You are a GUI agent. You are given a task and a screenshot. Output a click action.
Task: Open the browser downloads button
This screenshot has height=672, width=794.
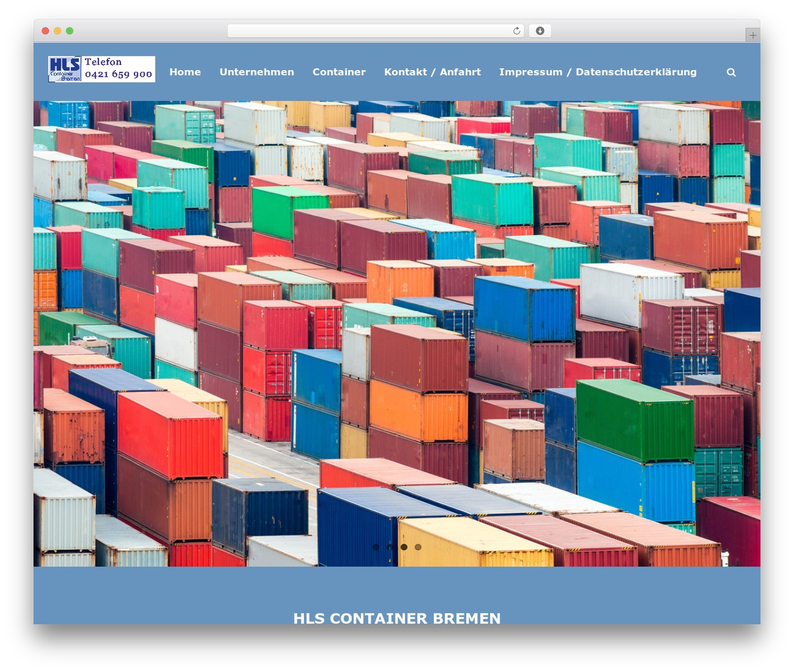coord(540,30)
